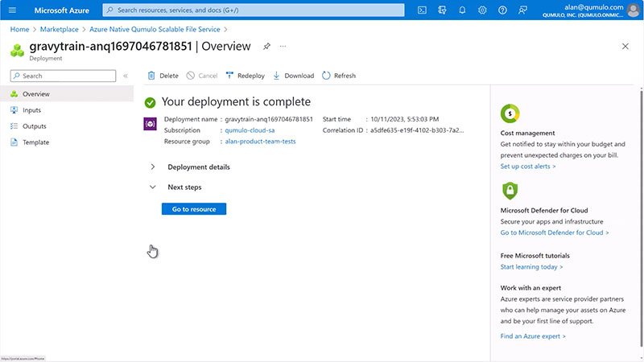Open Cloud Shell from the top bar

pyautogui.click(x=422, y=10)
